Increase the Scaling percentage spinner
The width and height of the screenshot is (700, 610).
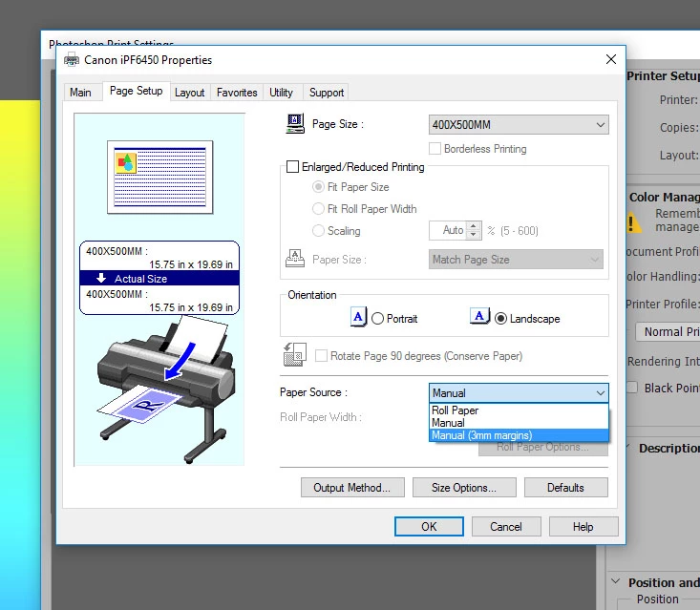(474, 226)
